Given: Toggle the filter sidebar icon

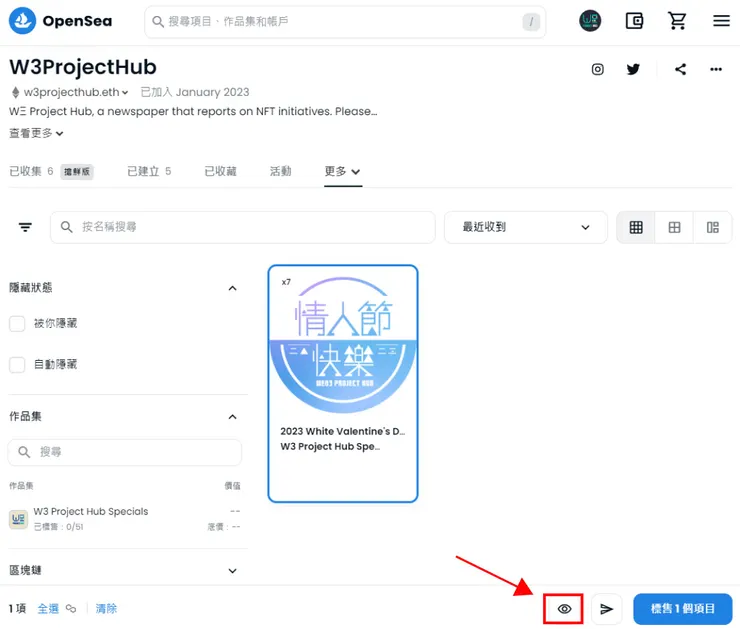Looking at the screenshot, I should pyautogui.click(x=25, y=227).
